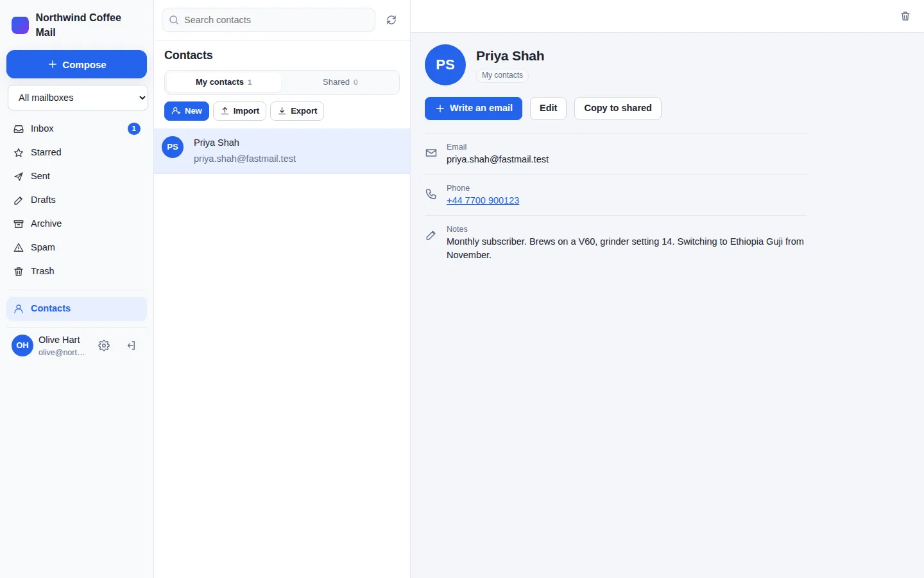Click the log out icon
The image size is (924, 578).
pyautogui.click(x=132, y=346)
